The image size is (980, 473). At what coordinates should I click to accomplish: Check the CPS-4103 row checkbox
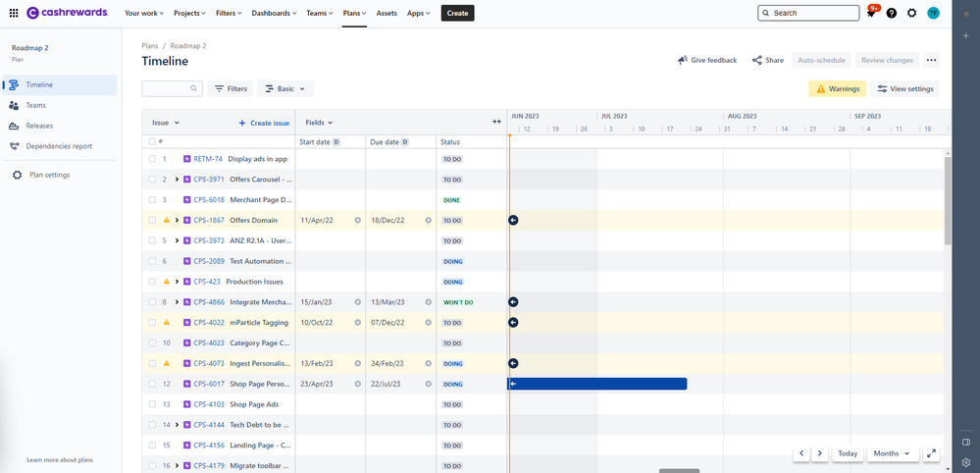pyautogui.click(x=152, y=404)
